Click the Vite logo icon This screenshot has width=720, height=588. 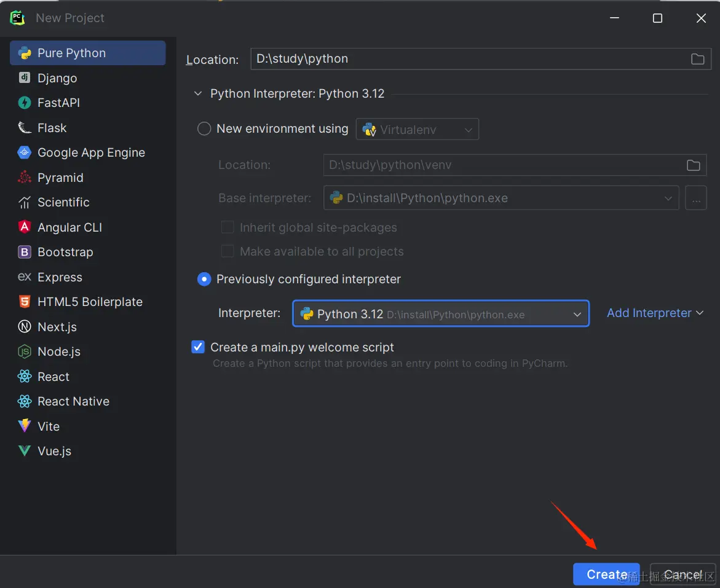(25, 426)
